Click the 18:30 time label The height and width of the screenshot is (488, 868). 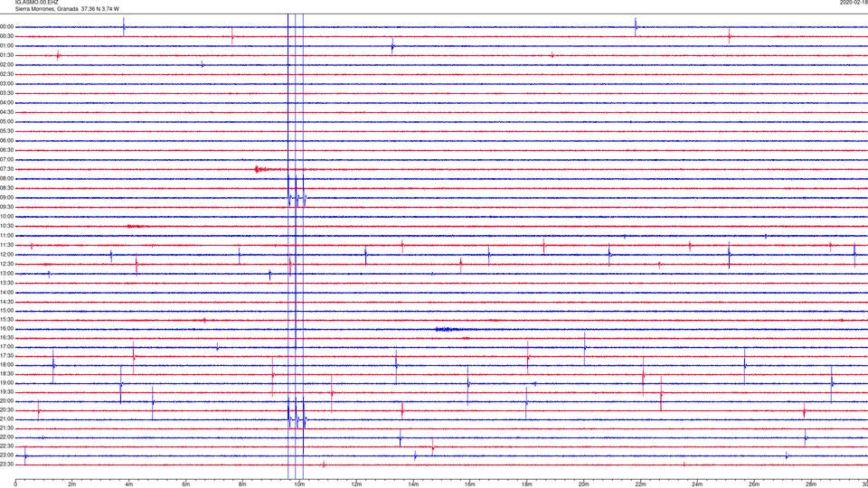[x=7, y=374]
